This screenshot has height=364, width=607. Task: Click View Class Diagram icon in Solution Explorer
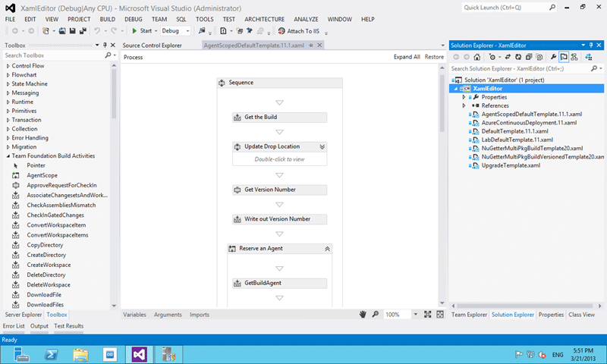click(574, 57)
